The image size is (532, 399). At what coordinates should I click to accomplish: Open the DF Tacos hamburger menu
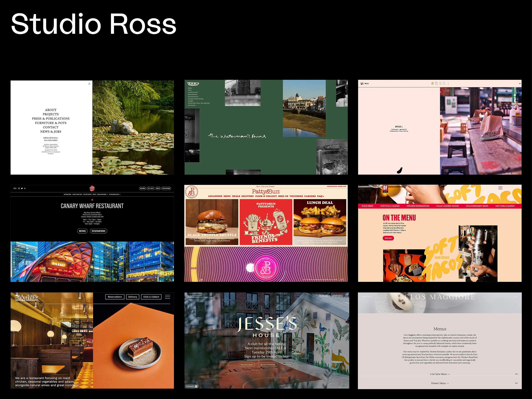500,188
